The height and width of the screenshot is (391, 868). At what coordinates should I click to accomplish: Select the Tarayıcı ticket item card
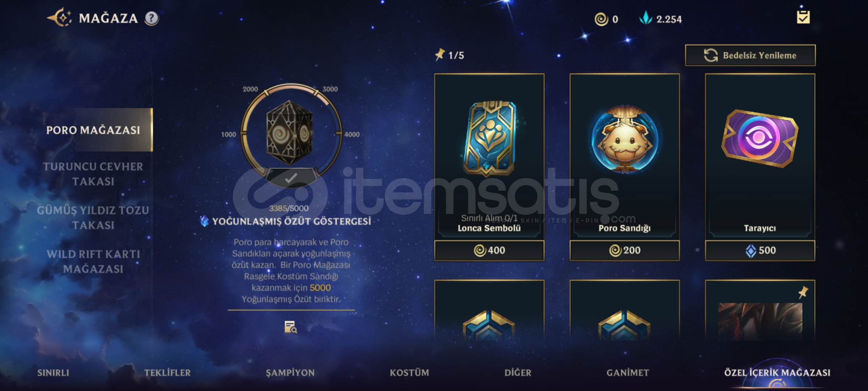[760, 157]
